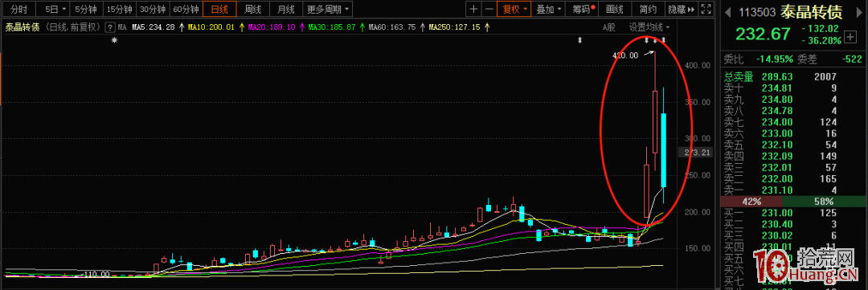This screenshot has height=290, width=868.
Task: Expand the 叠加 overlay dropdown
Action: click(549, 9)
